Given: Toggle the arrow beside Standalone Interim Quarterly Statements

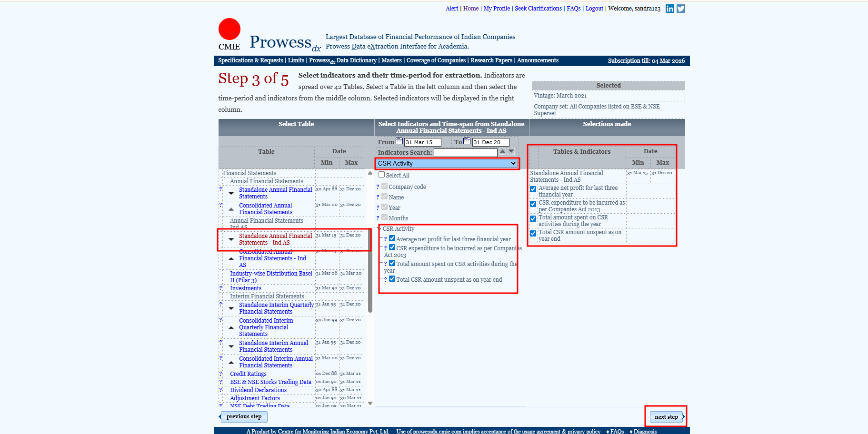Looking at the screenshot, I should point(231,308).
